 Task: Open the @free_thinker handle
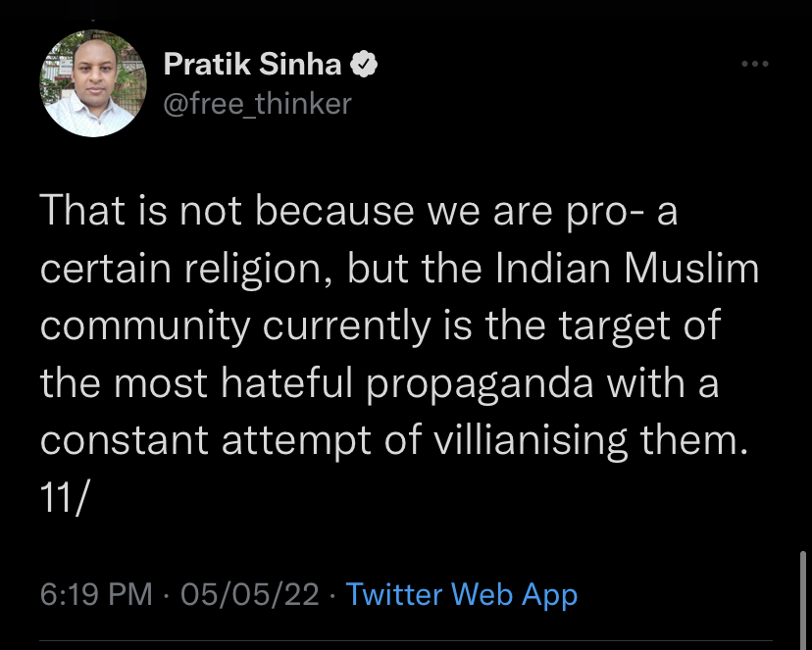pyautogui.click(x=257, y=103)
